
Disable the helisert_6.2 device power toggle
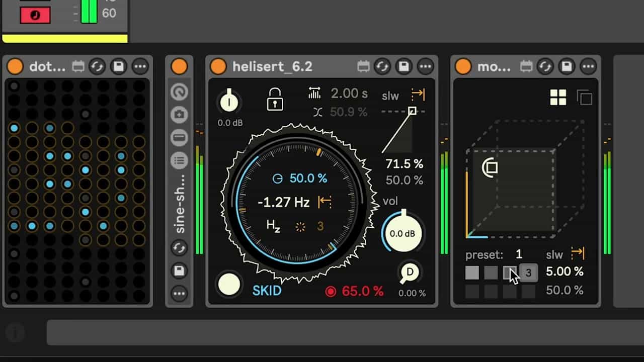click(218, 66)
